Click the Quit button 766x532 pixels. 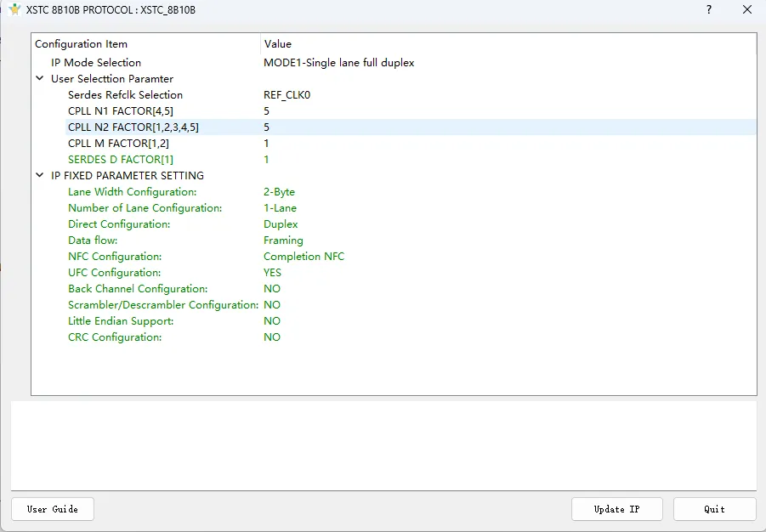click(x=714, y=509)
